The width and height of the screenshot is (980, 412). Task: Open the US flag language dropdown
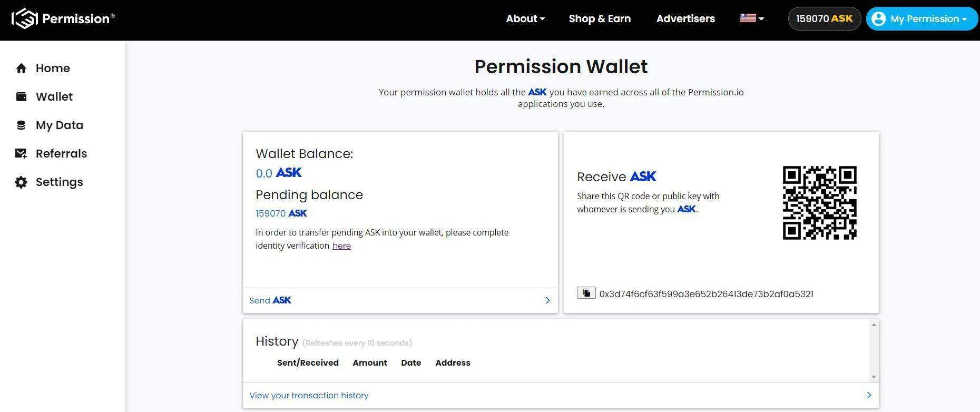point(752,18)
